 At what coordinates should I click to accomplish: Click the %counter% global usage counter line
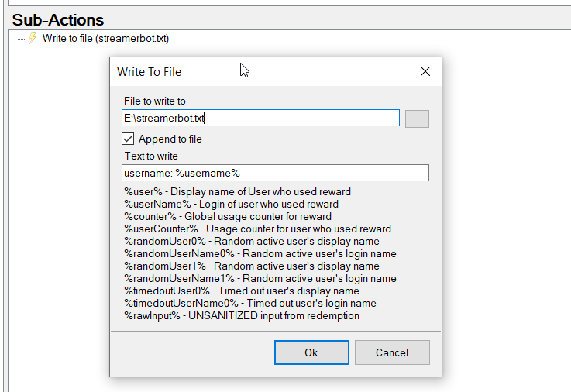tap(228, 216)
